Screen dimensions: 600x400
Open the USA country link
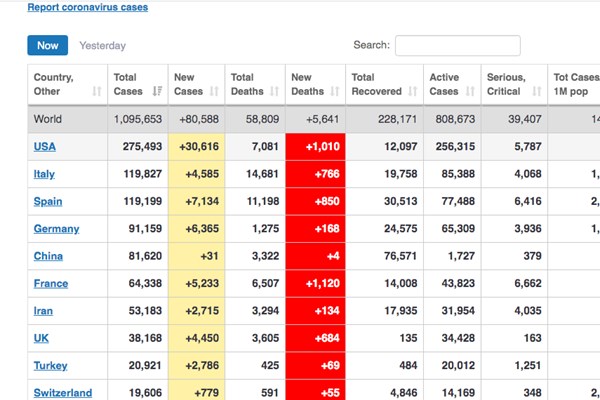[x=44, y=147]
